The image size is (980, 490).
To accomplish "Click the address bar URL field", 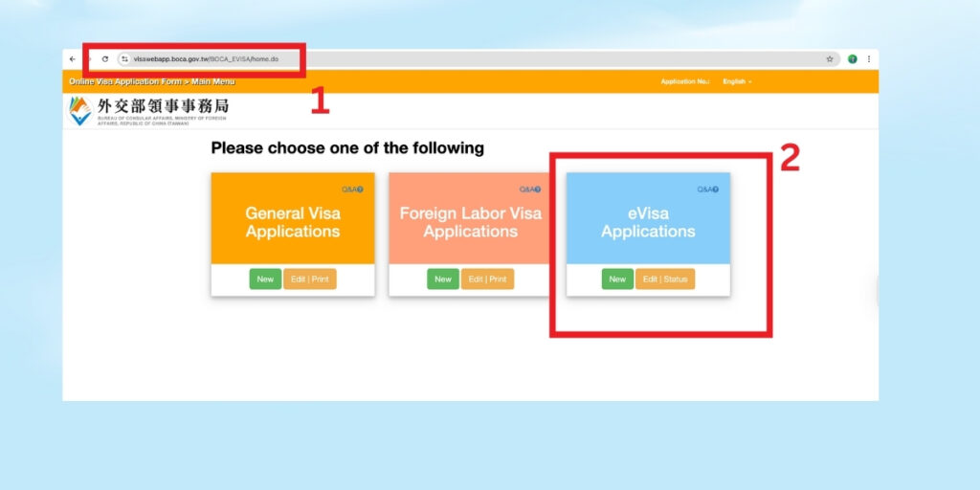I will [x=479, y=59].
